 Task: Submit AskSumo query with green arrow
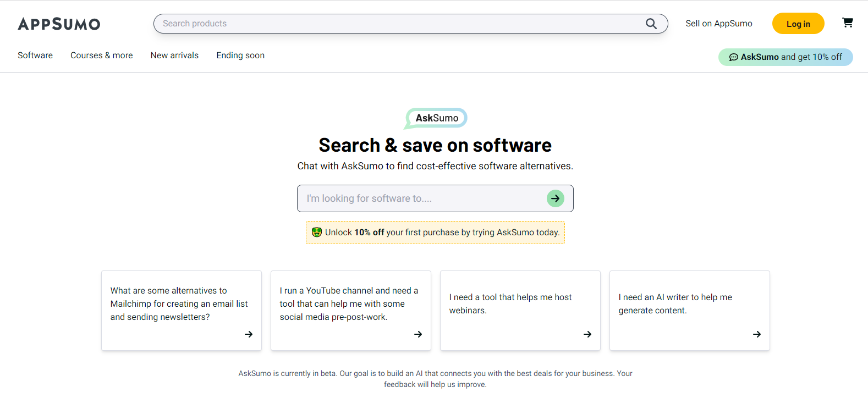556,198
